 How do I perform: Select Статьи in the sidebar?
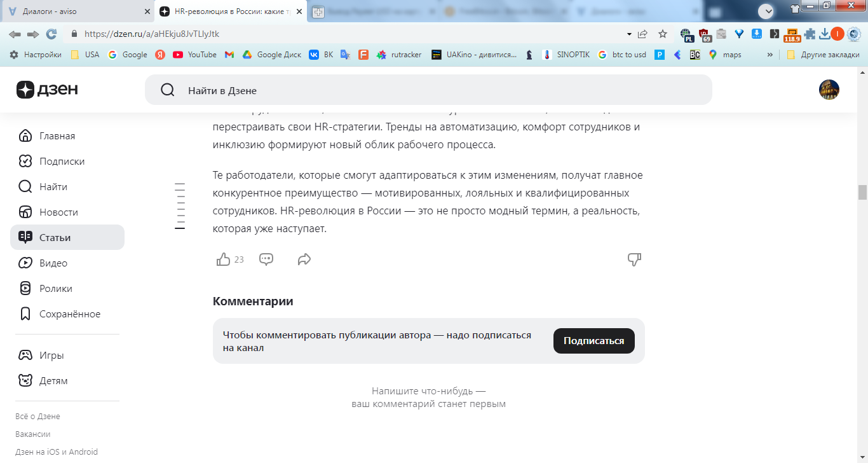tap(67, 237)
